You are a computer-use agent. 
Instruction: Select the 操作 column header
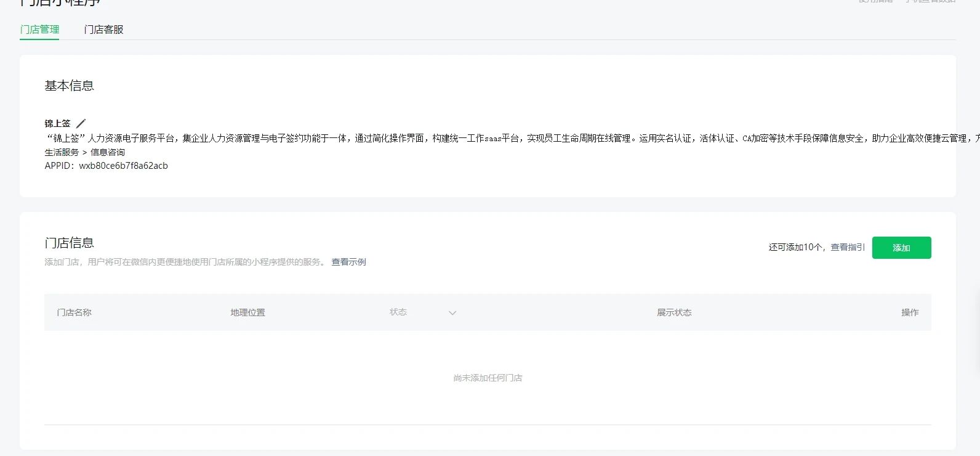910,312
